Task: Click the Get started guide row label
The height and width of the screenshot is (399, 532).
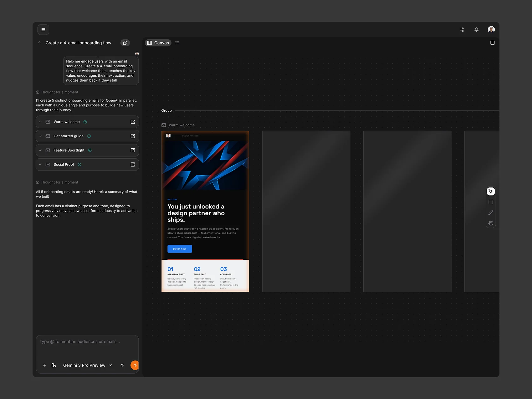Action: [x=69, y=136]
